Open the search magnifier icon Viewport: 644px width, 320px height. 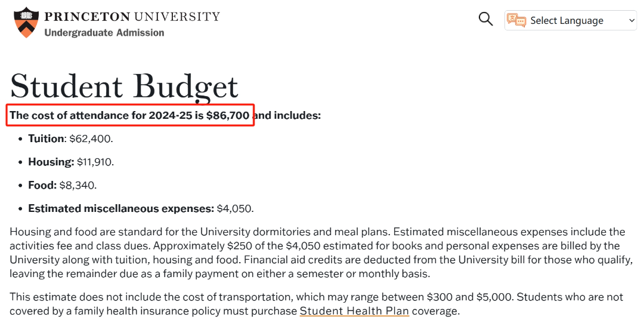(486, 19)
